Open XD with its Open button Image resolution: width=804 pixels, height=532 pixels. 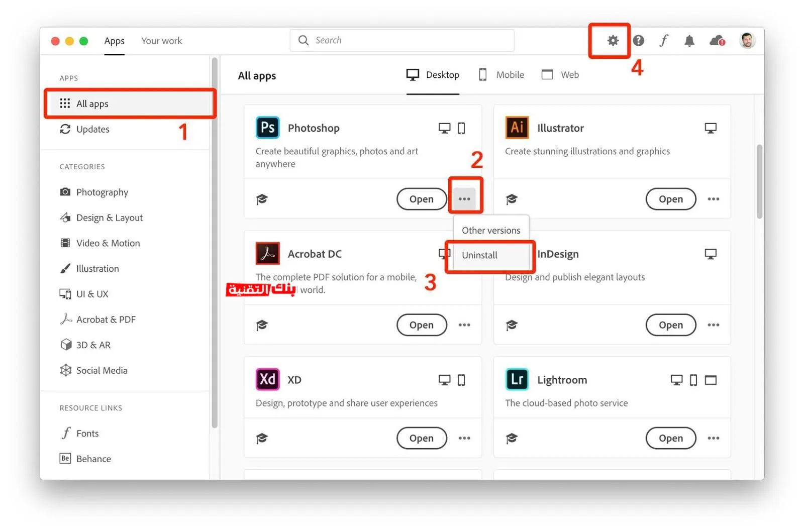click(422, 438)
